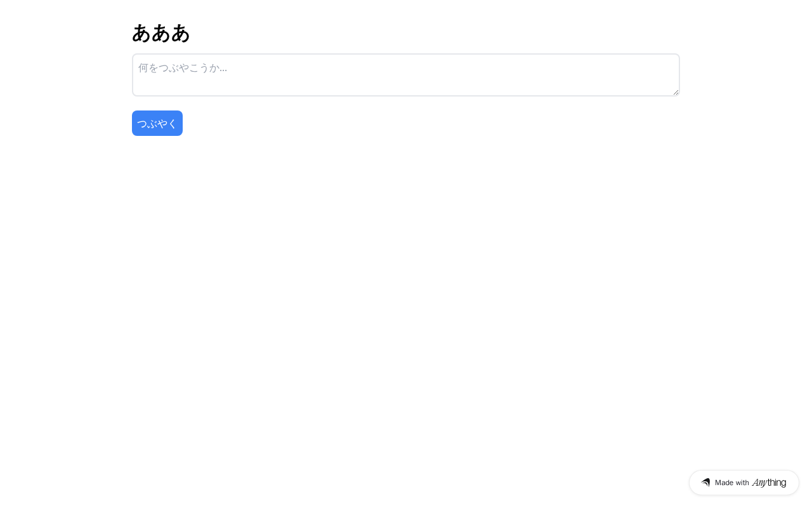Open the Made with Anything badge

coord(743,483)
